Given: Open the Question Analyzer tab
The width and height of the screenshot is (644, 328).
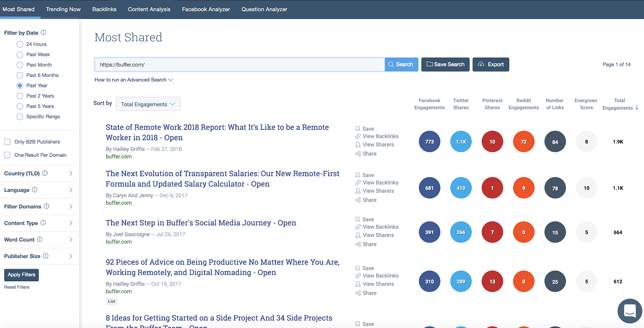Looking at the screenshot, I should pyautogui.click(x=264, y=9).
